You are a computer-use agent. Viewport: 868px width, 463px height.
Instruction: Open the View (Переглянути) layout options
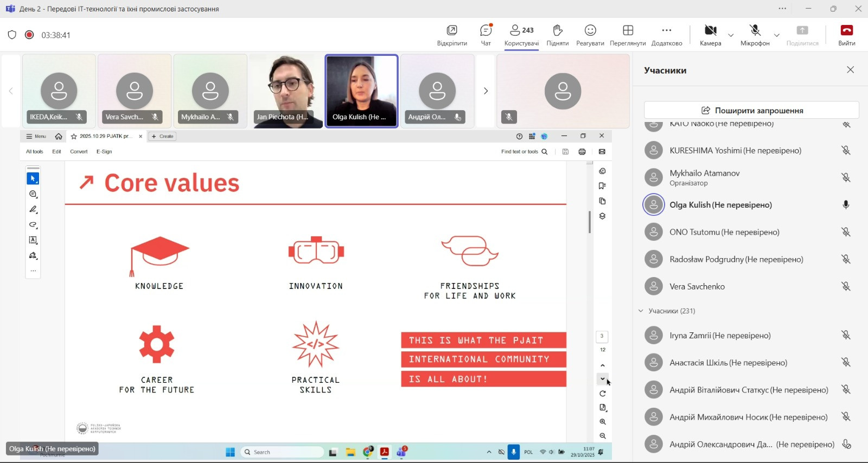pos(628,35)
